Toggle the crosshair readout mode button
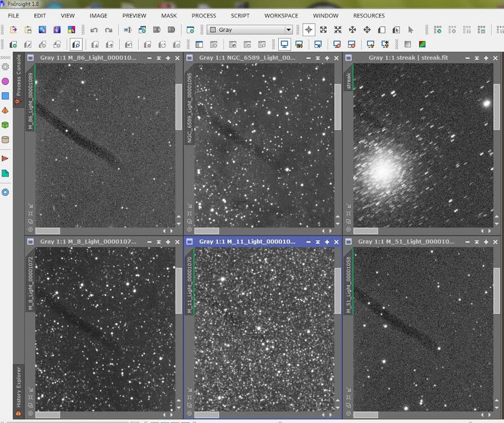This screenshot has height=423, width=504. click(309, 30)
